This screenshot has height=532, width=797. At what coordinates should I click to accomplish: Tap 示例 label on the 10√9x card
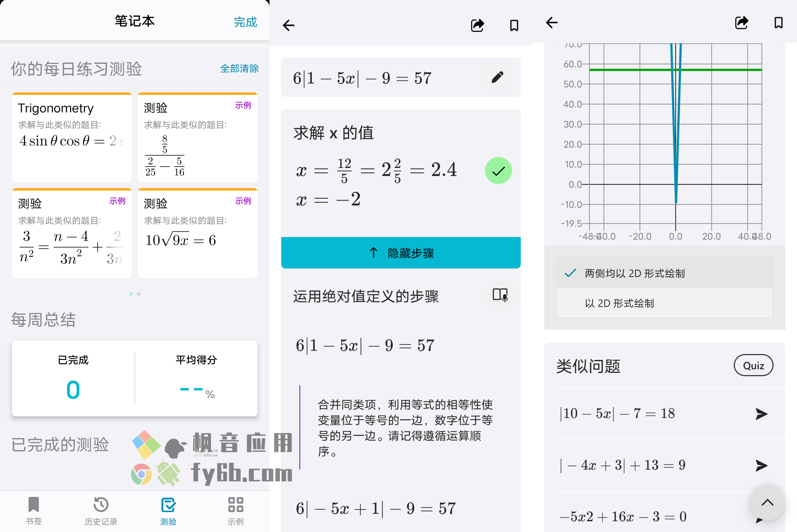(243, 201)
